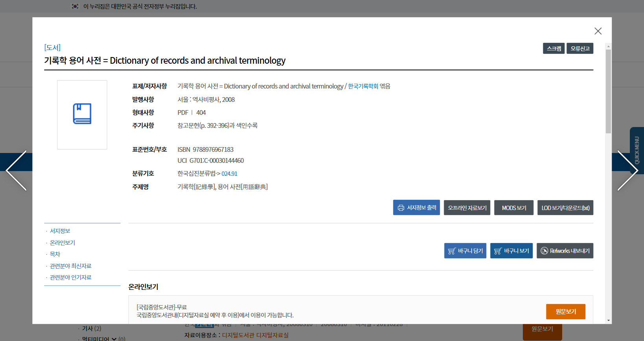Open the QUICK MENU side tab
The width and height of the screenshot is (644, 341).
point(637,150)
